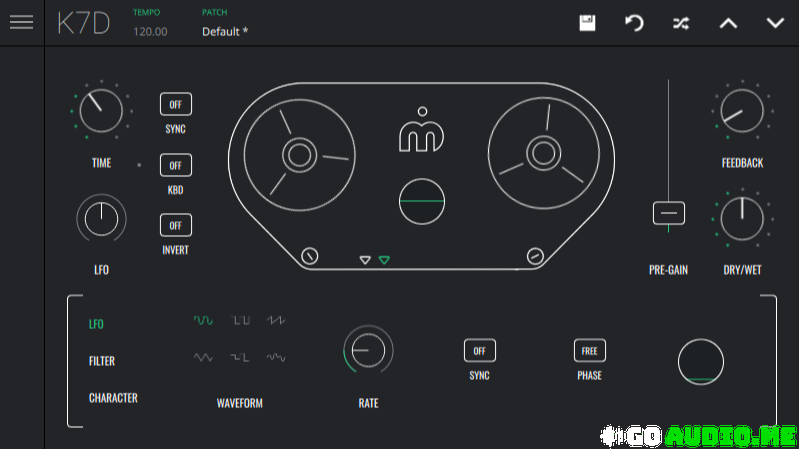The height and width of the screenshot is (449, 799).
Task: Toggle the LFO section SYNC button
Action: click(480, 351)
